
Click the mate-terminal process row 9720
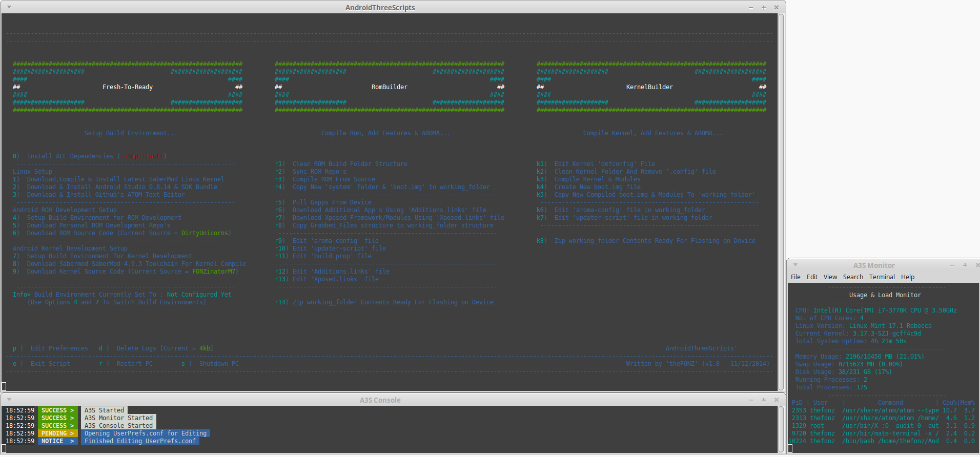[x=883, y=433]
